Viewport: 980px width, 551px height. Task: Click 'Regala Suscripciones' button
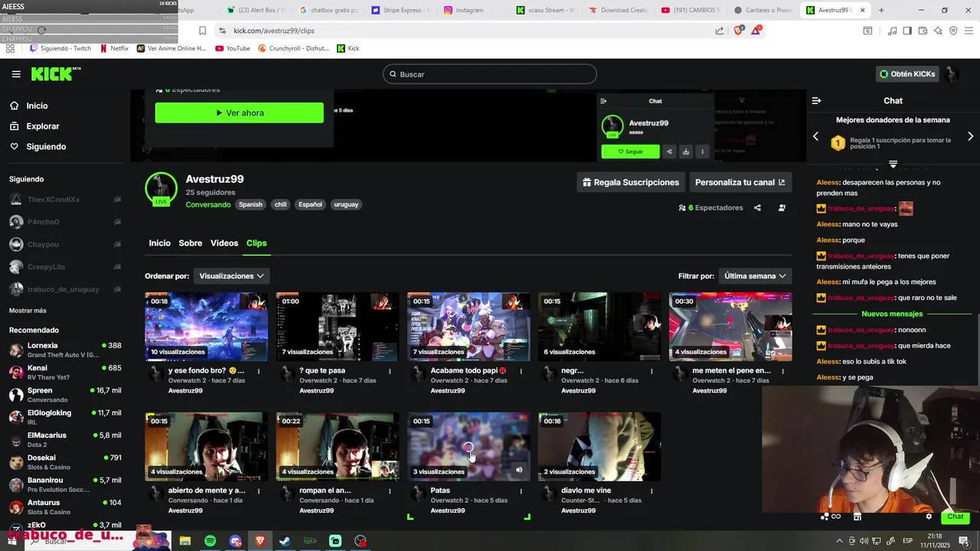pos(631,182)
